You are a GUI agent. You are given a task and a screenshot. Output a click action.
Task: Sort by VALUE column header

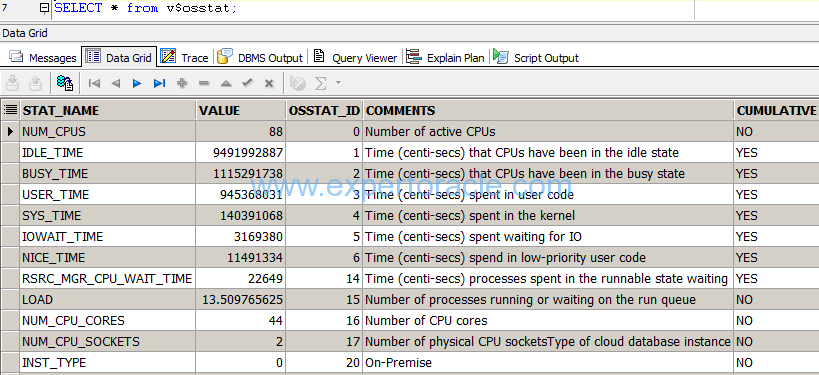pos(241,110)
